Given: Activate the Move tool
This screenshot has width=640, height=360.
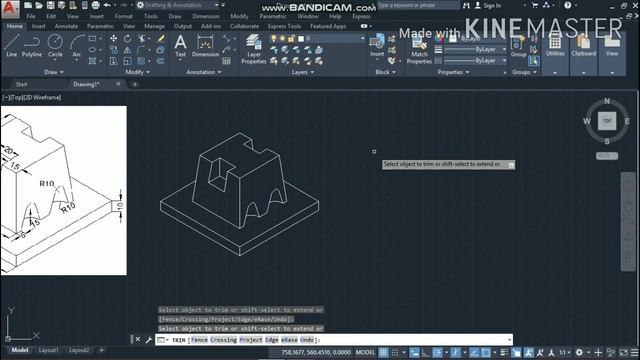Looking at the screenshot, I should coord(113,38).
